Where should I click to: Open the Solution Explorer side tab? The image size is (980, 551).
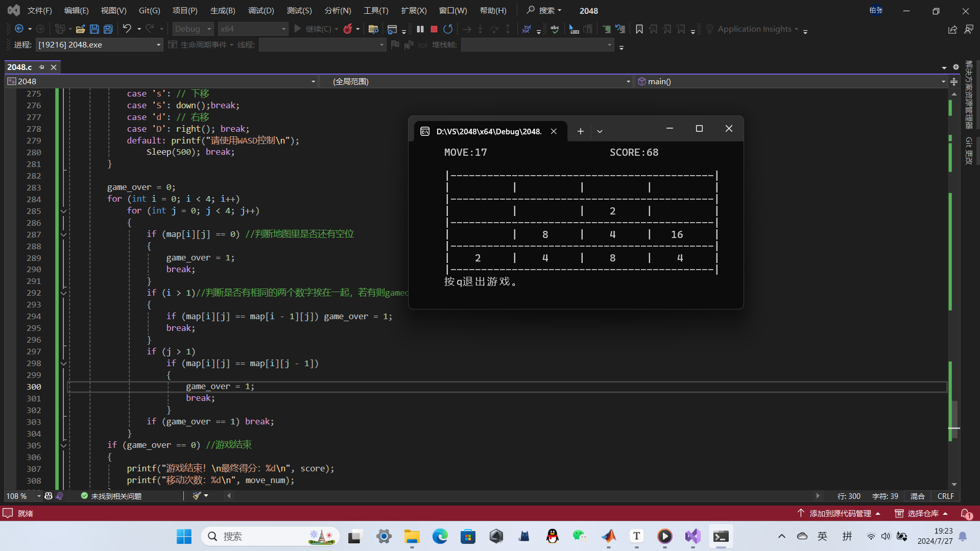coord(969,95)
